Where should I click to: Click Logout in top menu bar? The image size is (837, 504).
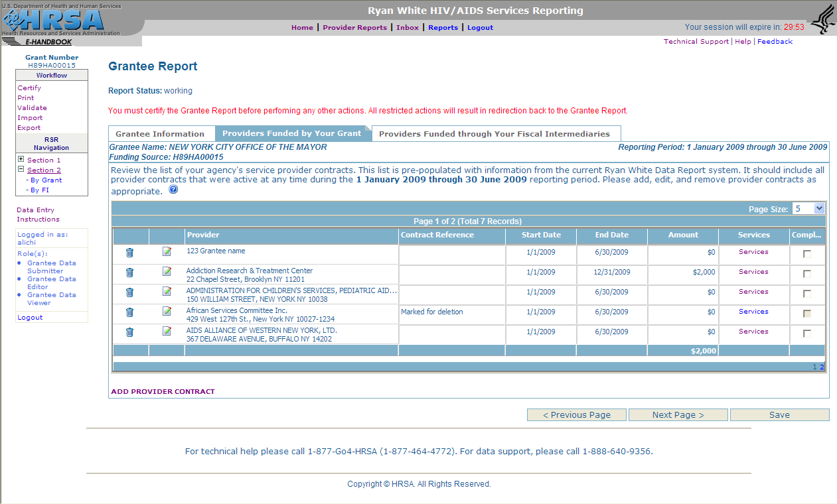(480, 28)
